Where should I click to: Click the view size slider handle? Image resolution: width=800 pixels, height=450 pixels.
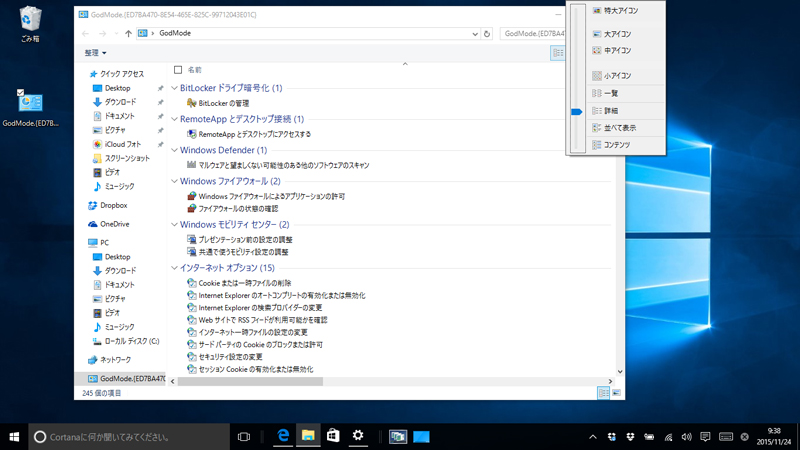click(x=577, y=112)
